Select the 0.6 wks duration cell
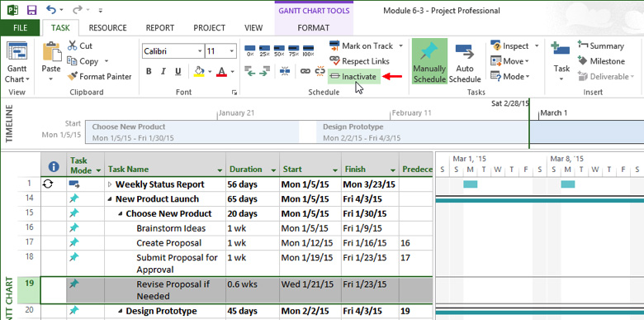 (x=253, y=290)
